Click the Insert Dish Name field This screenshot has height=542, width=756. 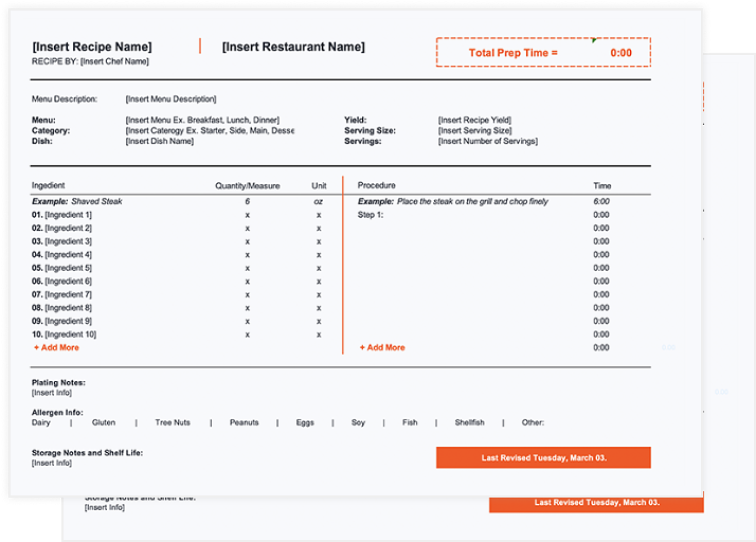pyautogui.click(x=159, y=141)
